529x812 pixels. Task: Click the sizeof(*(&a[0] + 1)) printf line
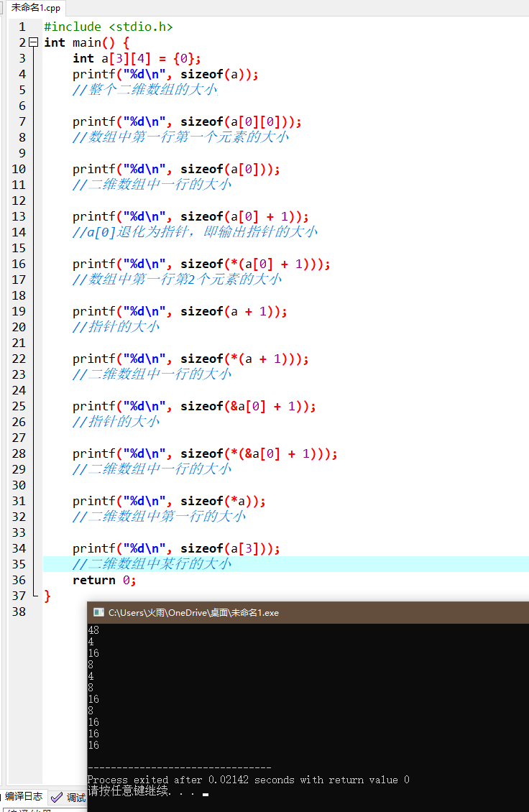(x=205, y=453)
